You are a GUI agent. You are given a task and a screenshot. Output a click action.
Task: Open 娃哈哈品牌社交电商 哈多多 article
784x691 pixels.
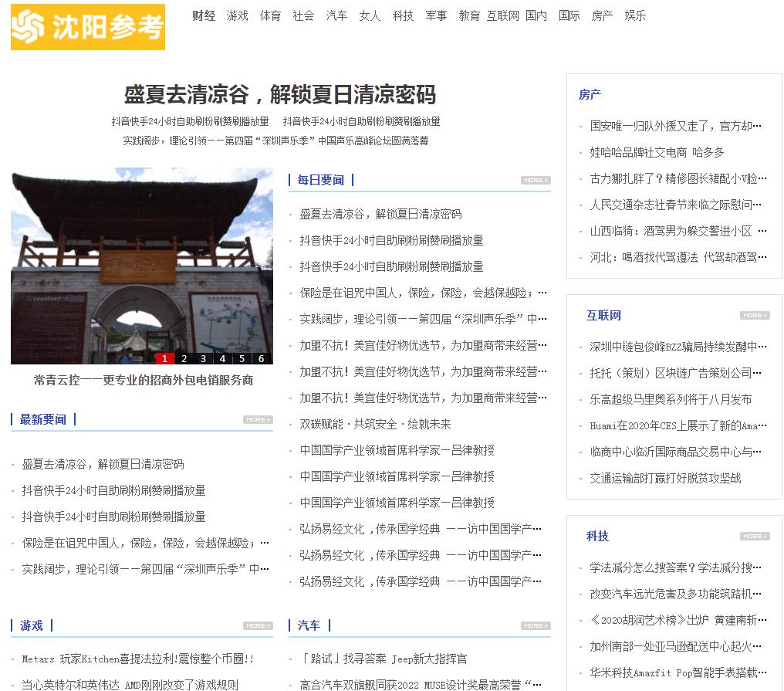[x=657, y=152]
